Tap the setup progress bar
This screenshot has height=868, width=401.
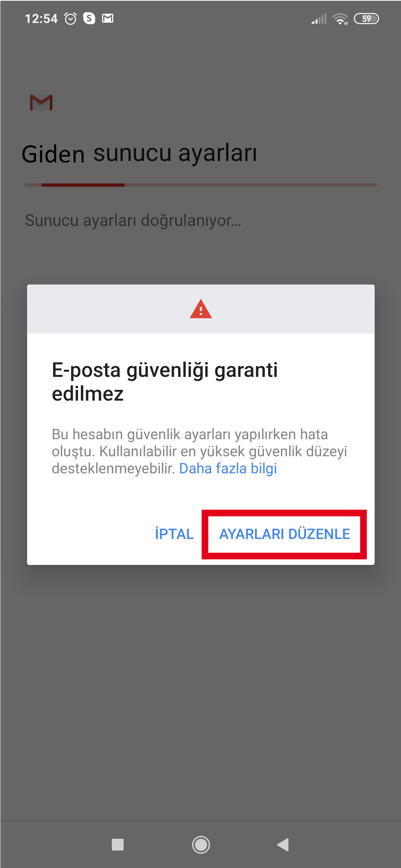pos(201,185)
